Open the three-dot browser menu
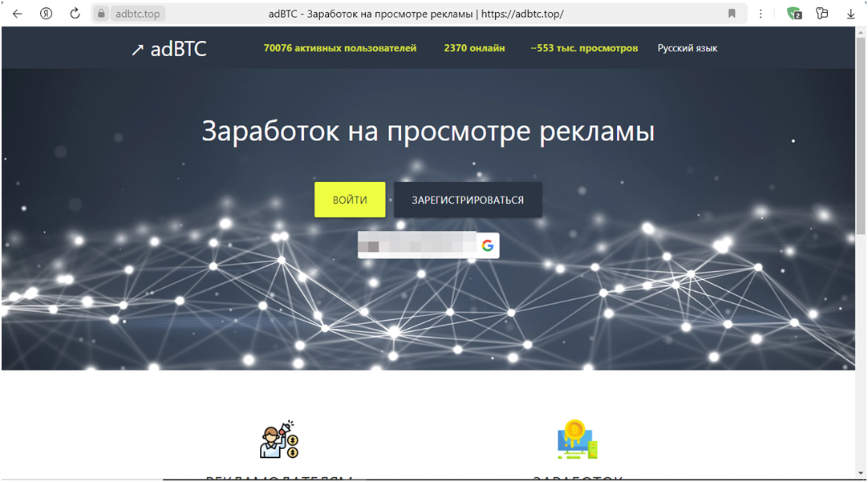 761,14
